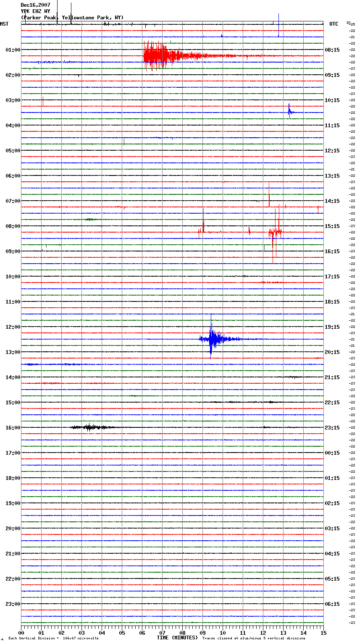Image resolution: width=357 pixels, height=644 pixels.
Task: Click the "19:15" UTC time label
Action: coord(332,327)
